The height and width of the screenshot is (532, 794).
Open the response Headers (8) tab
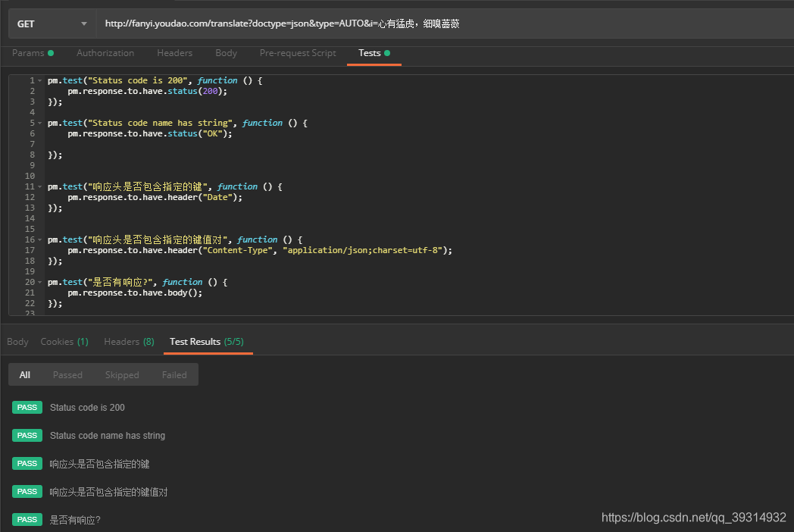point(129,342)
